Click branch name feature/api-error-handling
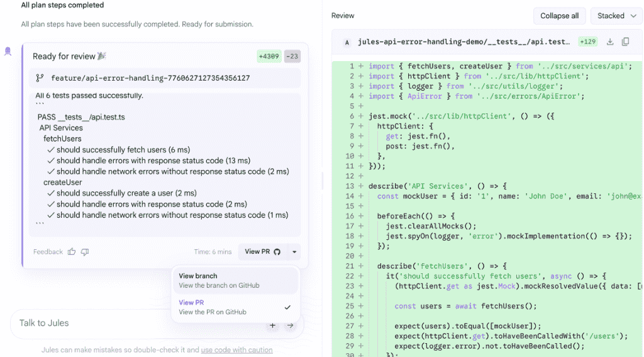The image size is (644, 357). coord(150,77)
